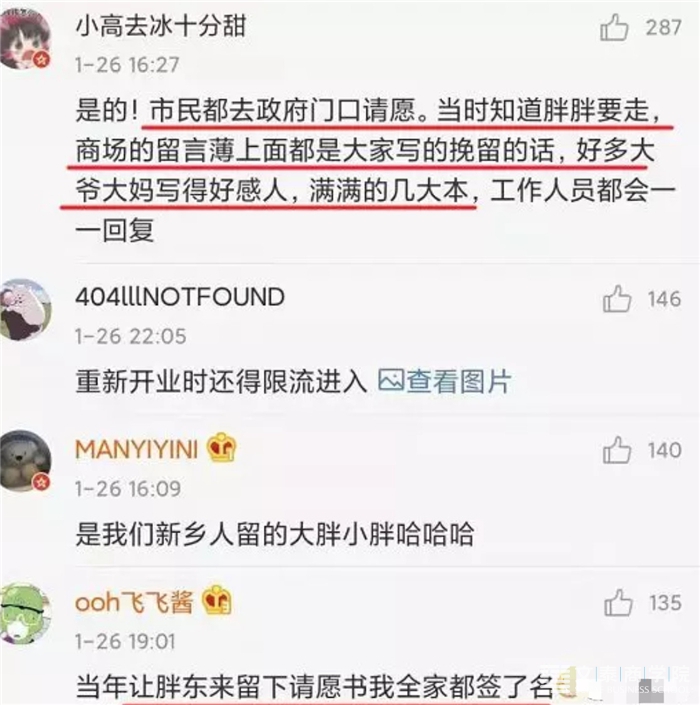View avatar of 小高去冰十分甜
Image resolution: width=700 pixels, height=705 pixels.
[26, 38]
